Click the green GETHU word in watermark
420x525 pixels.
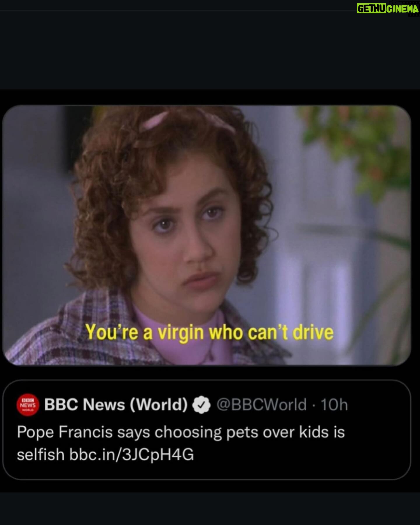point(371,8)
